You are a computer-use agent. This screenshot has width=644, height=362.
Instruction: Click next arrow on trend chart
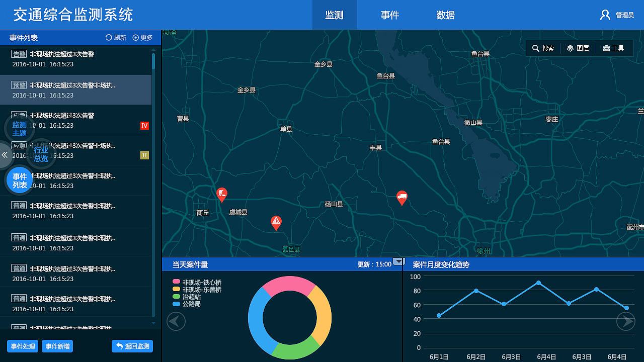pyautogui.click(x=626, y=321)
